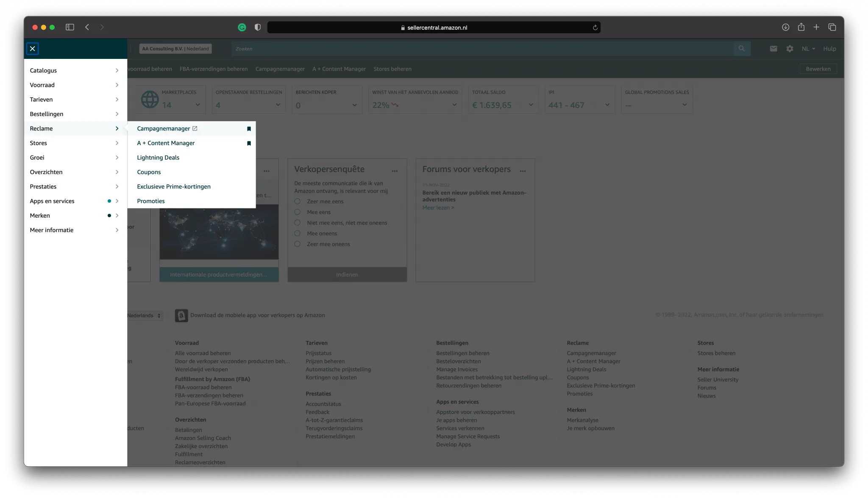Select 'Zeer mee oneens' radio option
The image size is (868, 498).
pos(298,244)
